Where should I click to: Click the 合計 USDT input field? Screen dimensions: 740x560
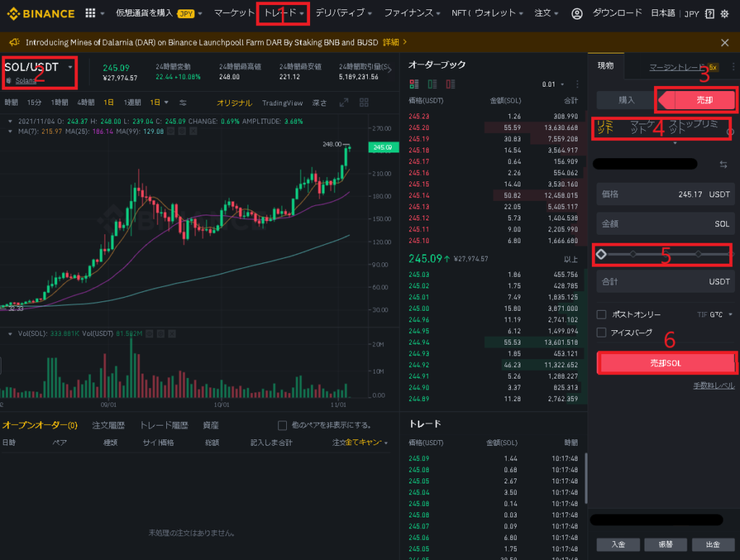pos(666,282)
